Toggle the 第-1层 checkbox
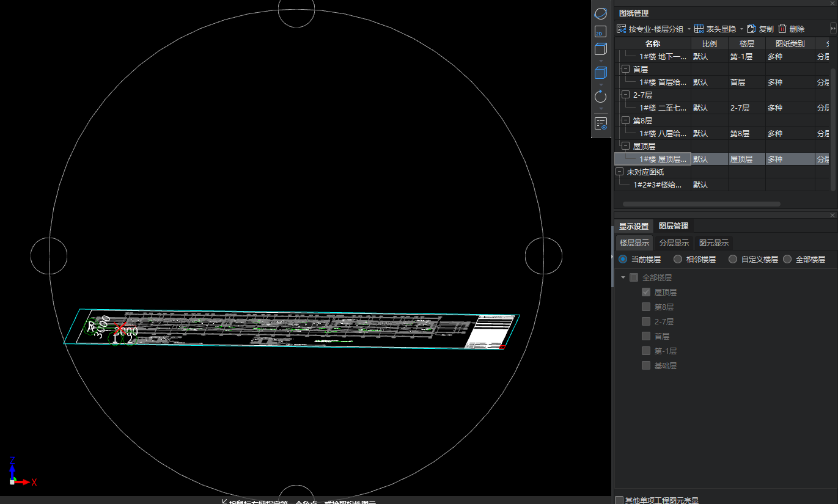 tap(646, 351)
